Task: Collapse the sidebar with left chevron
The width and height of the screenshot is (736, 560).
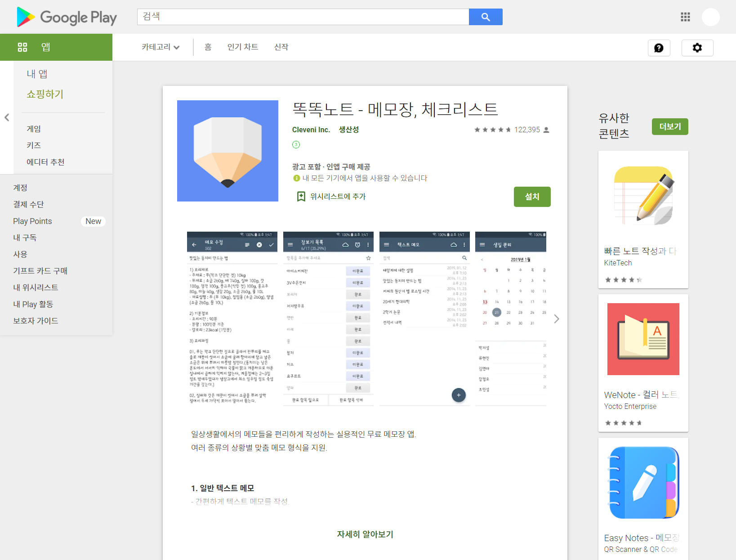Action: 7,117
